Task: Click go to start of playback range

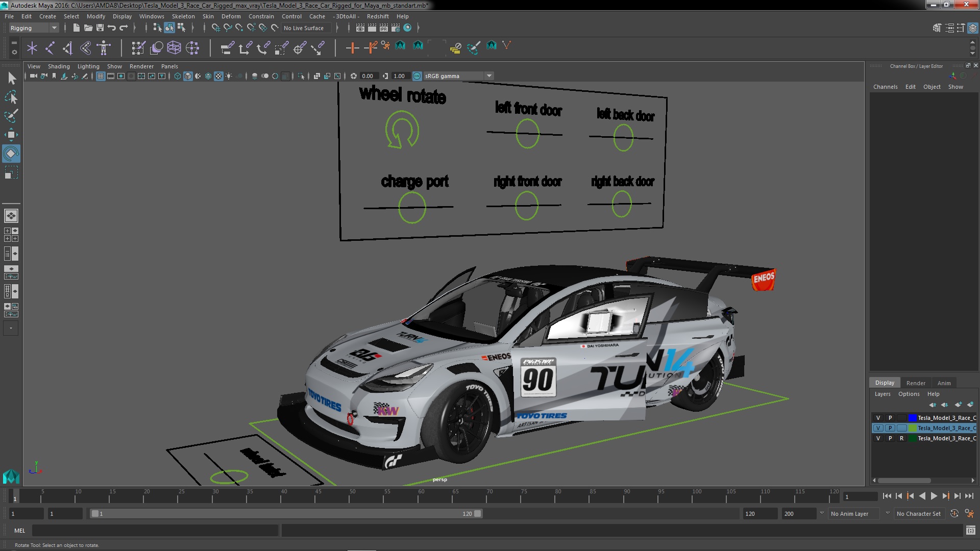Action: (x=887, y=496)
